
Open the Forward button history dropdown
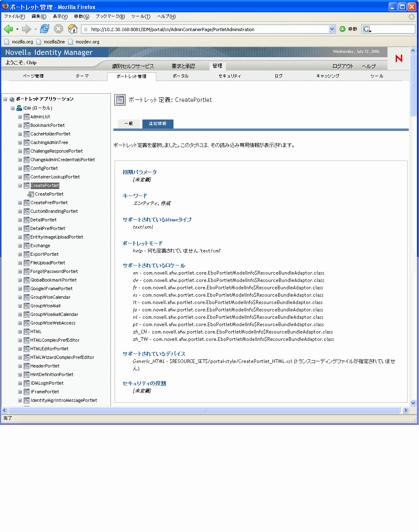point(36,29)
